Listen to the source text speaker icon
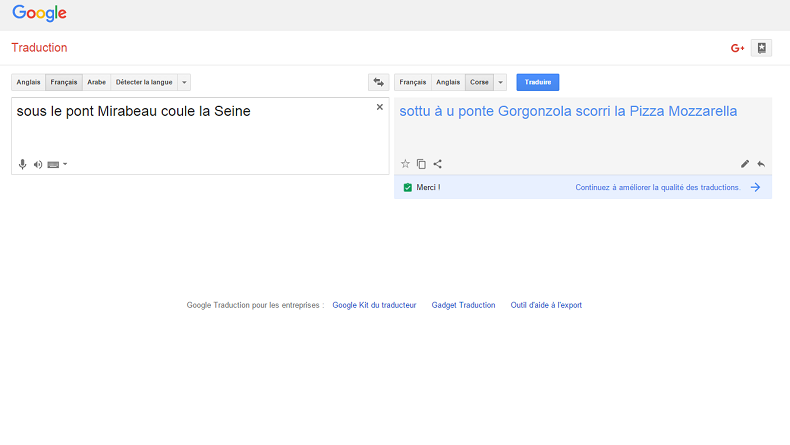790x445 pixels. [38, 164]
